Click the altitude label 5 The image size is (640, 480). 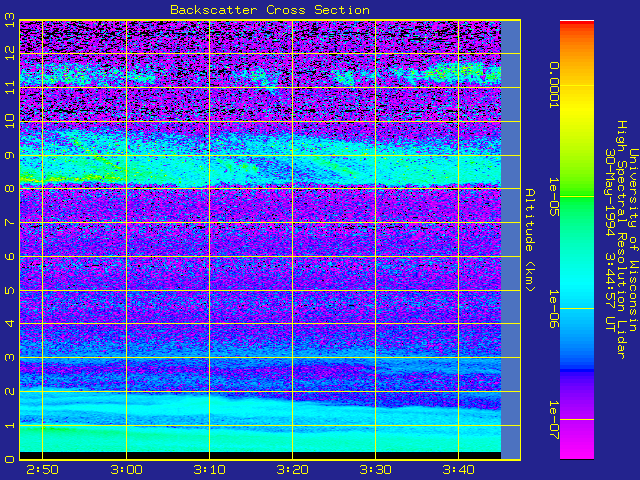point(10,290)
